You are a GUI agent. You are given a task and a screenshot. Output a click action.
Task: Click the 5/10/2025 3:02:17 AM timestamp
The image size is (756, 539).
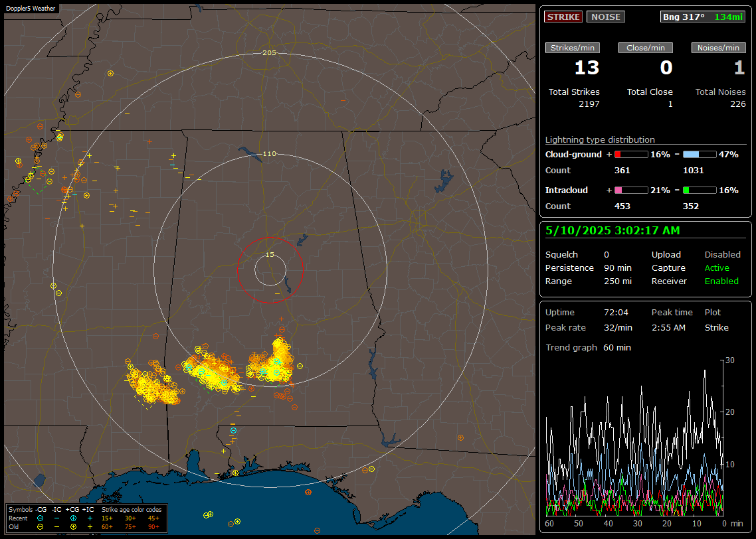(x=613, y=231)
